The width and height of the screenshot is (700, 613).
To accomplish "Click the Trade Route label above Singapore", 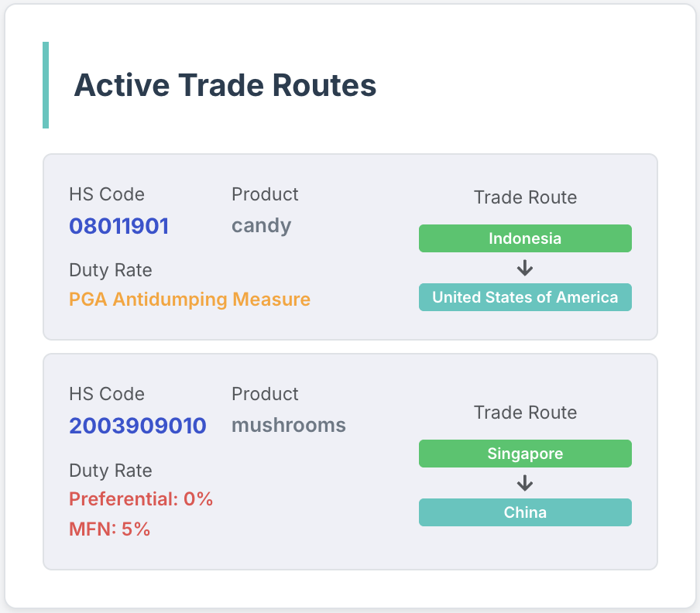I will (x=525, y=413).
